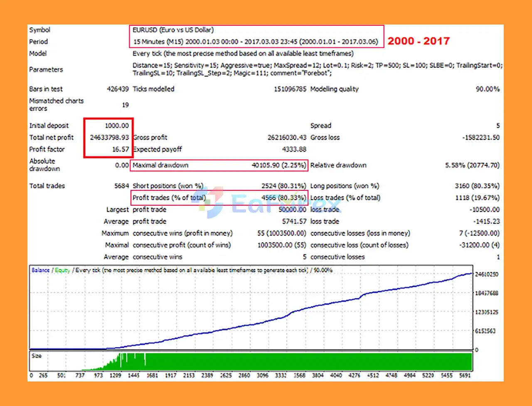This screenshot has width=532, height=406.
Task: Click the Equity legend label above the chart
Action: pyautogui.click(x=62, y=270)
